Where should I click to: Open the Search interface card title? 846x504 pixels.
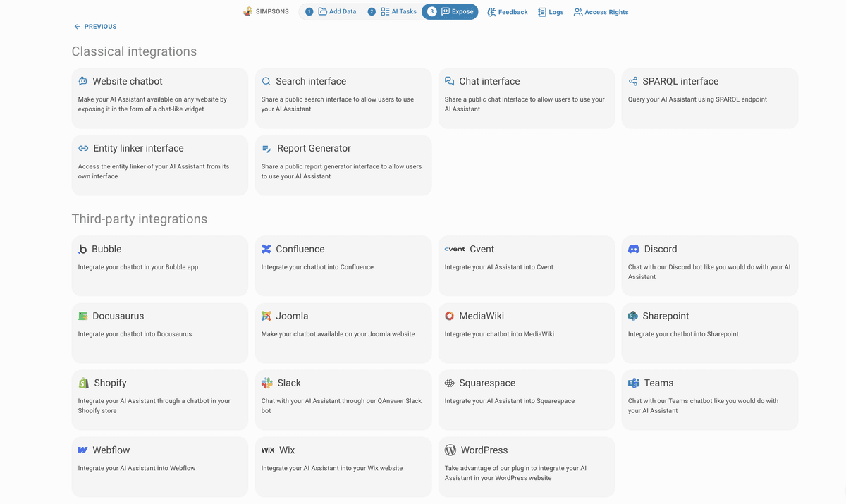coord(311,81)
